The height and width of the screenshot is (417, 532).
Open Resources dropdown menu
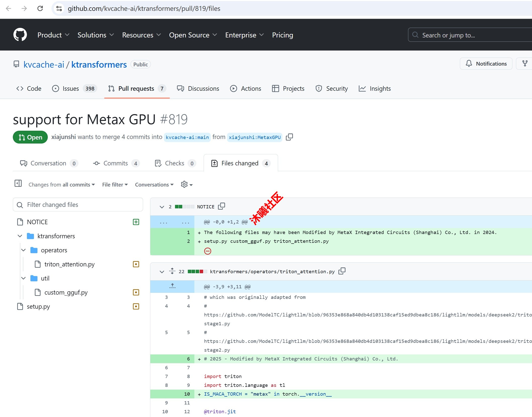[141, 35]
